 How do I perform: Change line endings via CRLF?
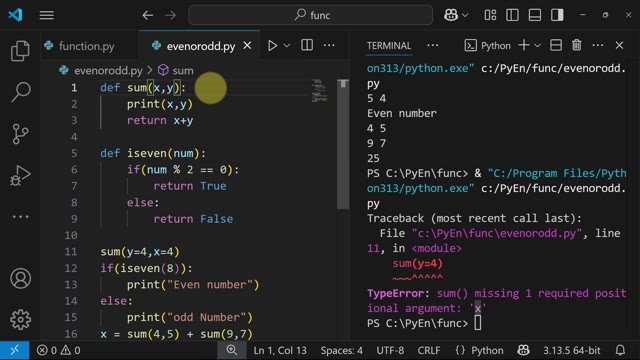(429, 350)
